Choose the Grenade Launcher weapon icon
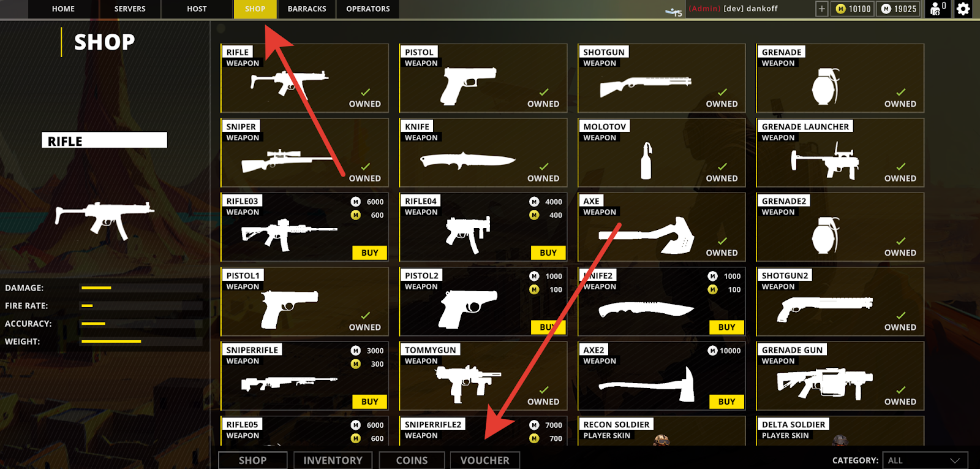The image size is (980, 469). coord(824,161)
